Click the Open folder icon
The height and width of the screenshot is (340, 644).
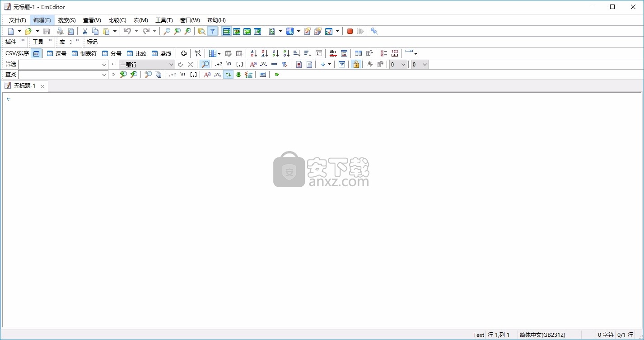(28, 31)
